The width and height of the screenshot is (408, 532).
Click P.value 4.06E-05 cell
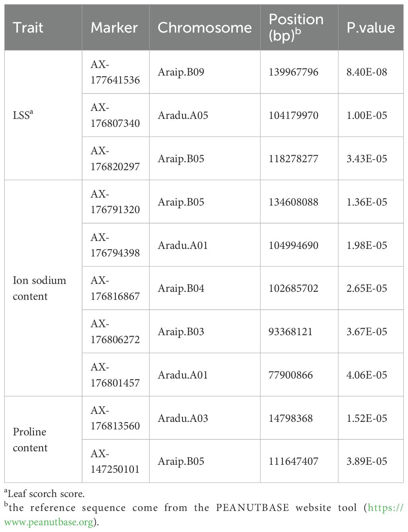(367, 375)
